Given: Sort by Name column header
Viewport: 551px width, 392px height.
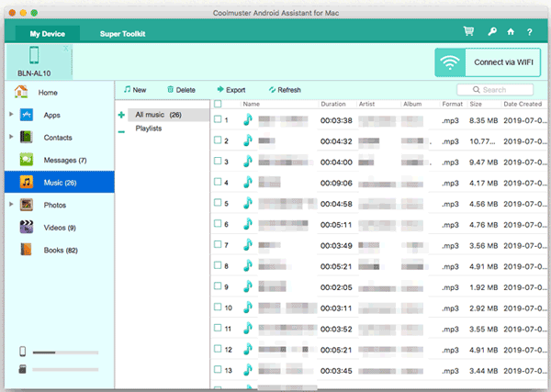Looking at the screenshot, I should pos(252,104).
